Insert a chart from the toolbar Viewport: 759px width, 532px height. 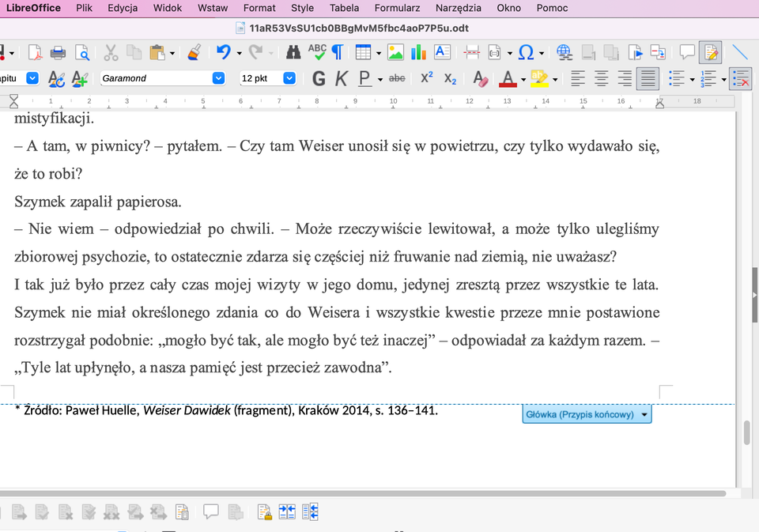pos(417,51)
